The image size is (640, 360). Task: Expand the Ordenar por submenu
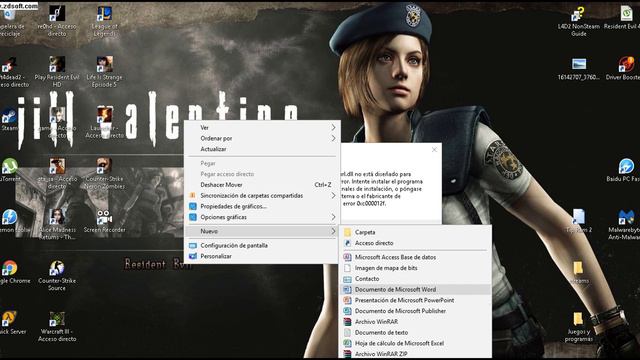(262, 138)
